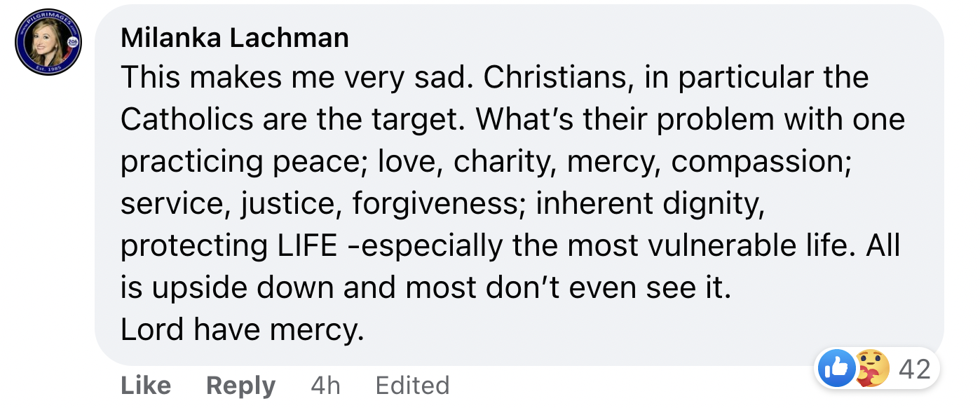The width and height of the screenshot is (980, 408).
Task: Show who reacted via the 42 count
Action: [914, 369]
